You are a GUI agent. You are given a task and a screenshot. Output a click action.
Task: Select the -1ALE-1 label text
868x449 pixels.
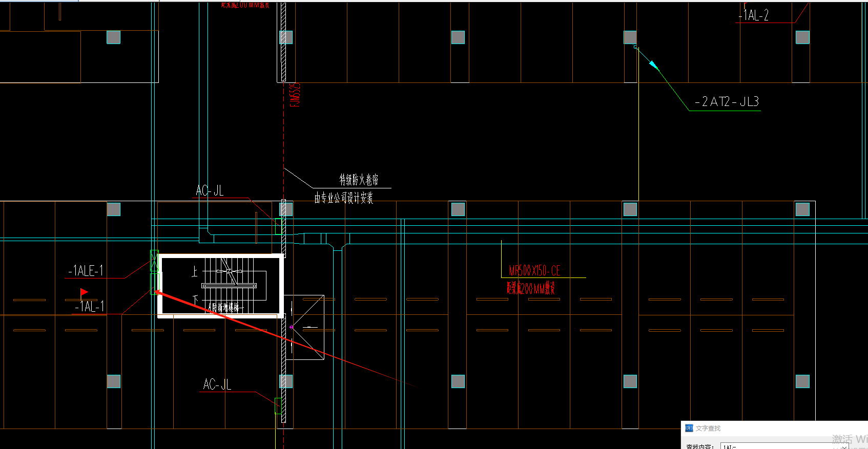(x=86, y=270)
